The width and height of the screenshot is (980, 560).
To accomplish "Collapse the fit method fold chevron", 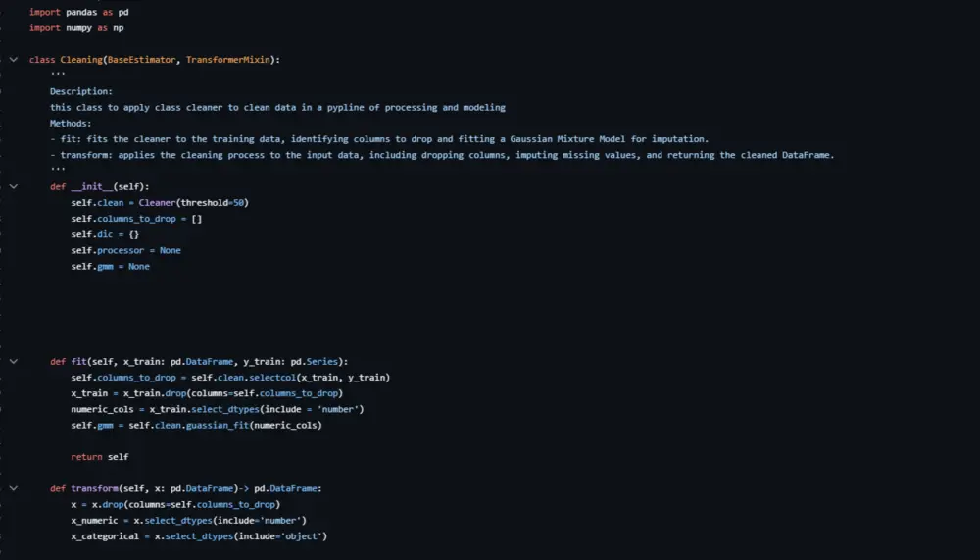I will pyautogui.click(x=13, y=361).
